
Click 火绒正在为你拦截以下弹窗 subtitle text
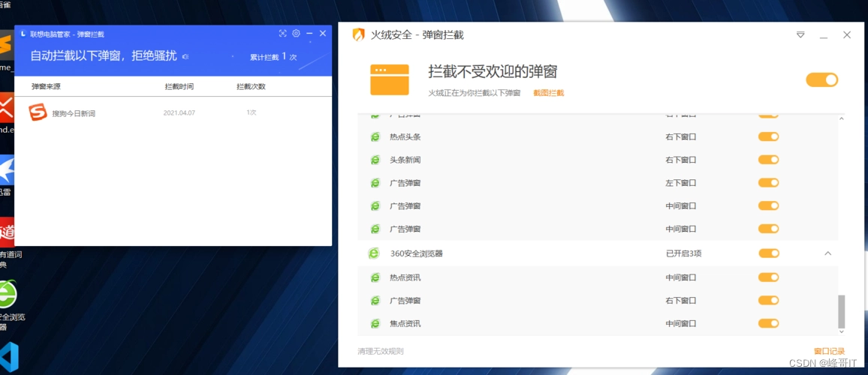pyautogui.click(x=475, y=93)
